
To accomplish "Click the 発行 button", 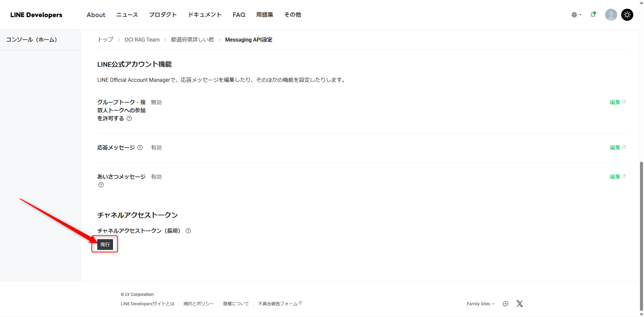I will 105,245.
